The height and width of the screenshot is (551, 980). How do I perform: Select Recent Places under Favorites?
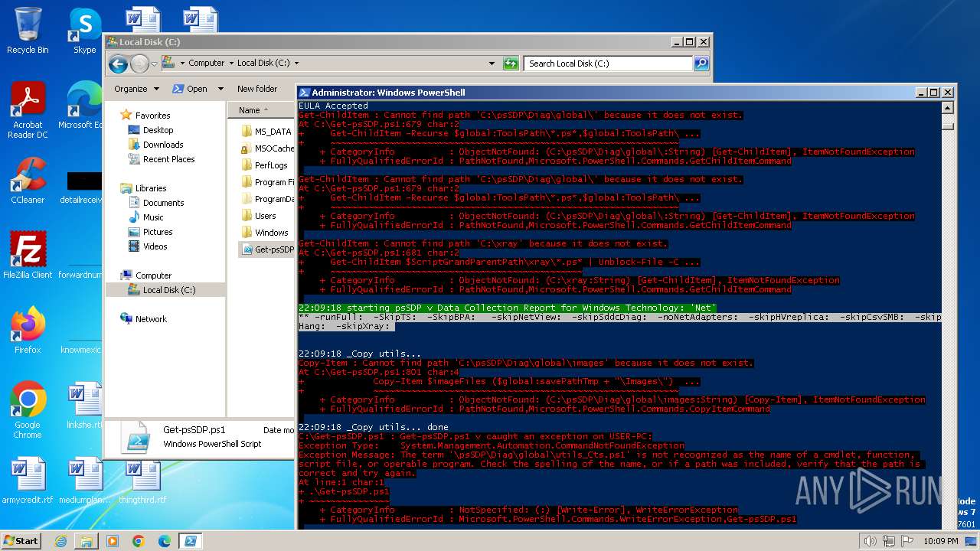pos(168,159)
